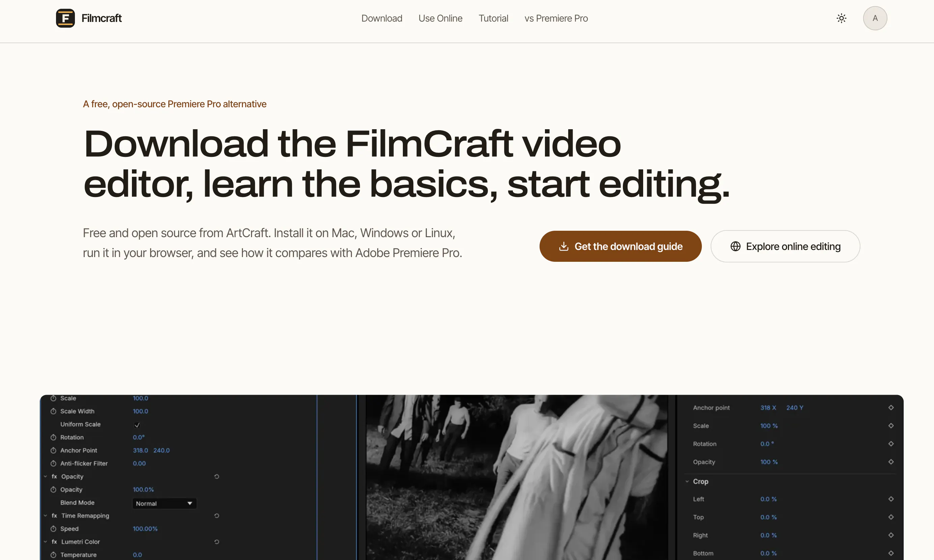Click the Speed value 100.00%
This screenshot has width=934, height=560.
tap(145, 528)
